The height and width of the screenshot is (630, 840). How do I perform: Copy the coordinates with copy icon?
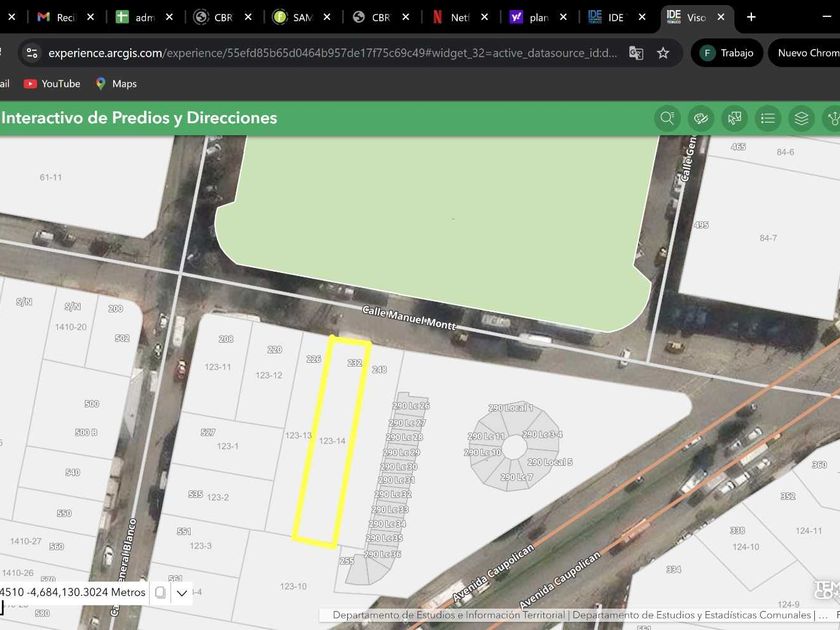160,593
